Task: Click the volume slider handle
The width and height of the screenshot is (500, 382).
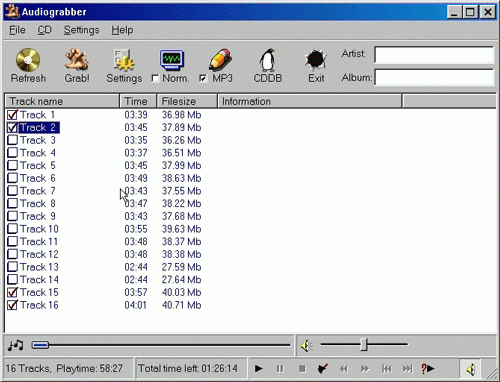Action: [x=364, y=345]
